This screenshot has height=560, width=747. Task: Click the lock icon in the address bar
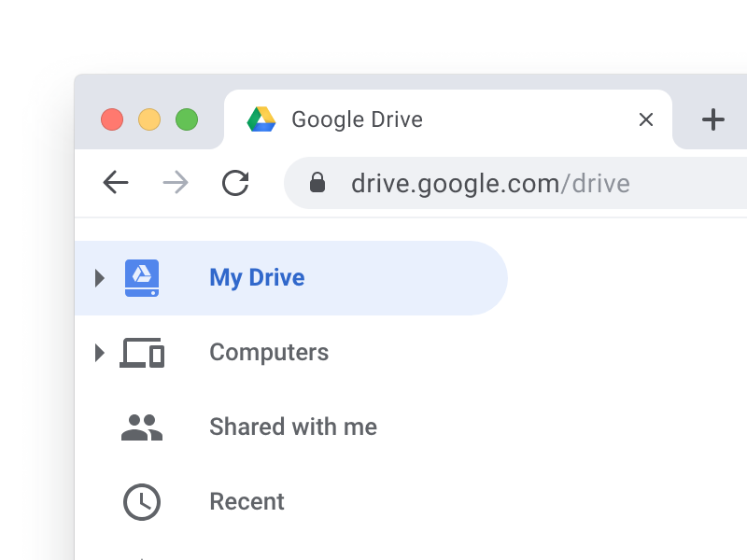318,183
